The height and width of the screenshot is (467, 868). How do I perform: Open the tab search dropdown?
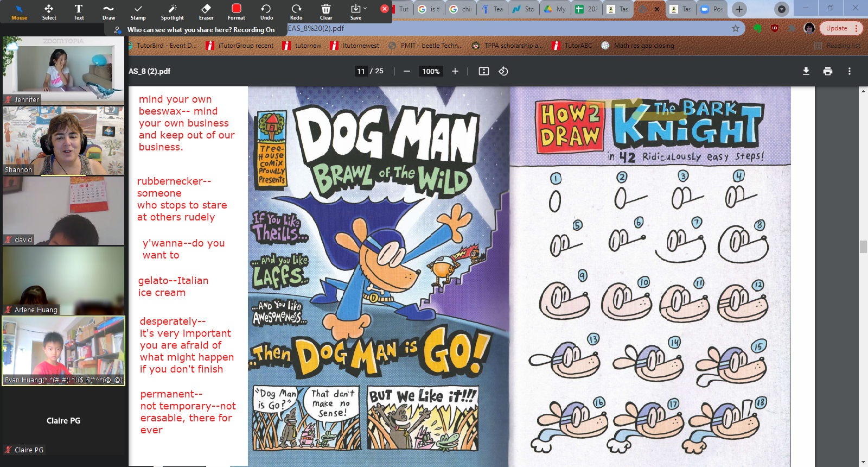[x=781, y=9]
